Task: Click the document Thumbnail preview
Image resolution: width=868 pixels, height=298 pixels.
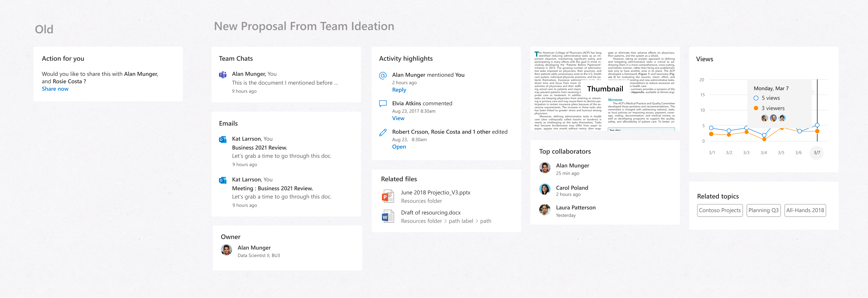Action: click(x=605, y=89)
